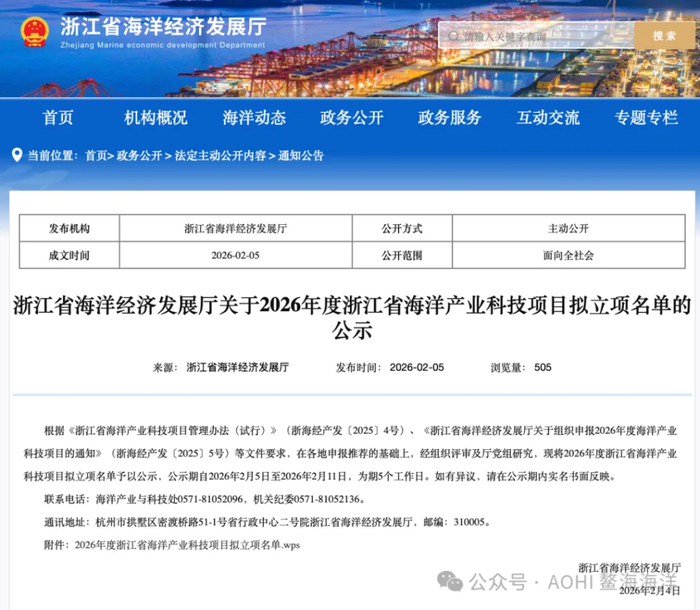Click 政务公开 in the breadcrumb trail
Image resolution: width=700 pixels, height=610 pixels.
coord(139,156)
